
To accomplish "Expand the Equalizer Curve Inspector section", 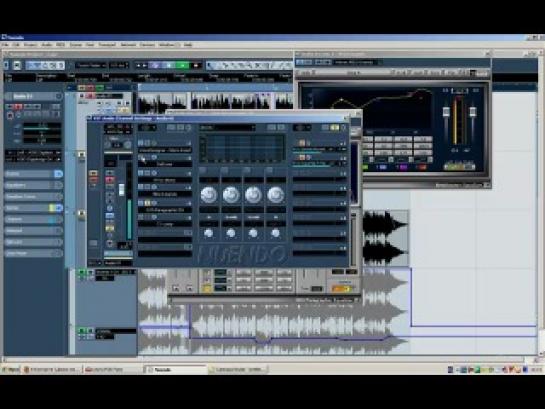I will [x=34, y=197].
